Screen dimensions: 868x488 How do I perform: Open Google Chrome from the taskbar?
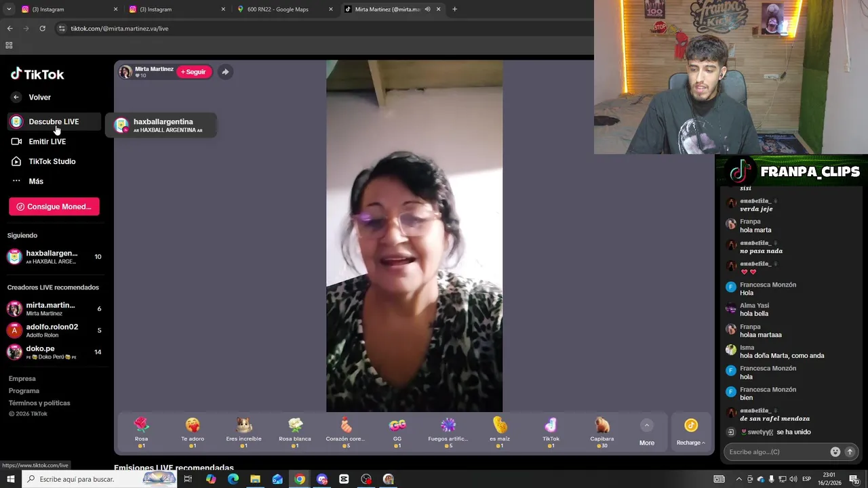tap(300, 479)
